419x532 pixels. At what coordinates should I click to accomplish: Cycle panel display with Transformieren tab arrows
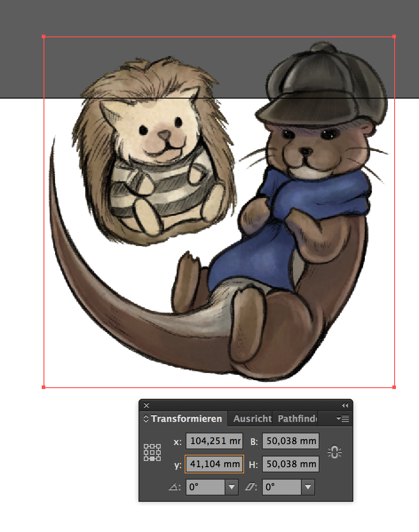[146, 419]
